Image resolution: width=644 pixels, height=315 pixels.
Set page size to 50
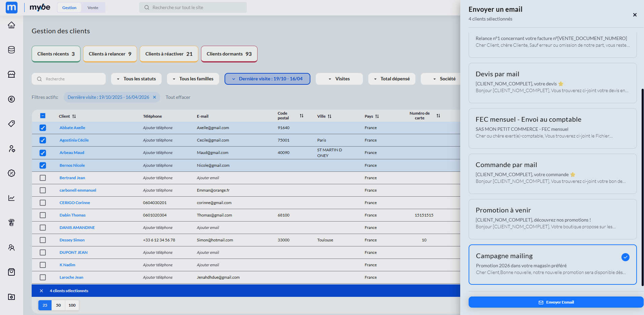(x=59, y=305)
